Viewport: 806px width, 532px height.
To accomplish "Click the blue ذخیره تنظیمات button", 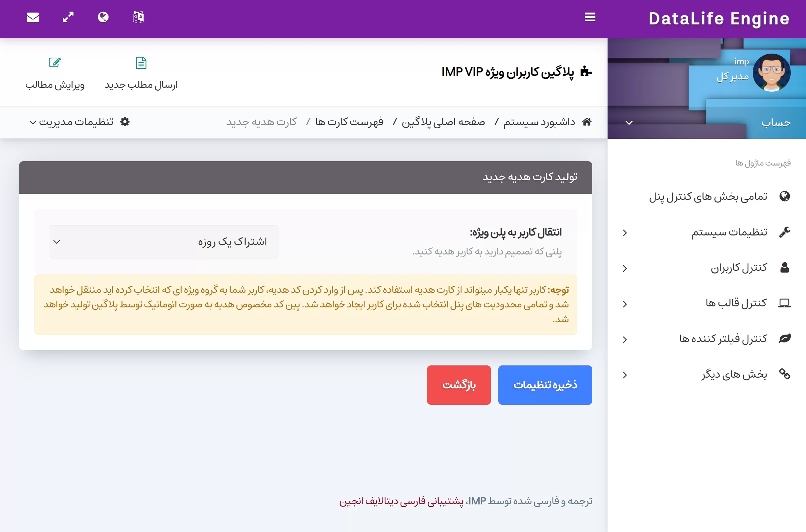I will 545,385.
